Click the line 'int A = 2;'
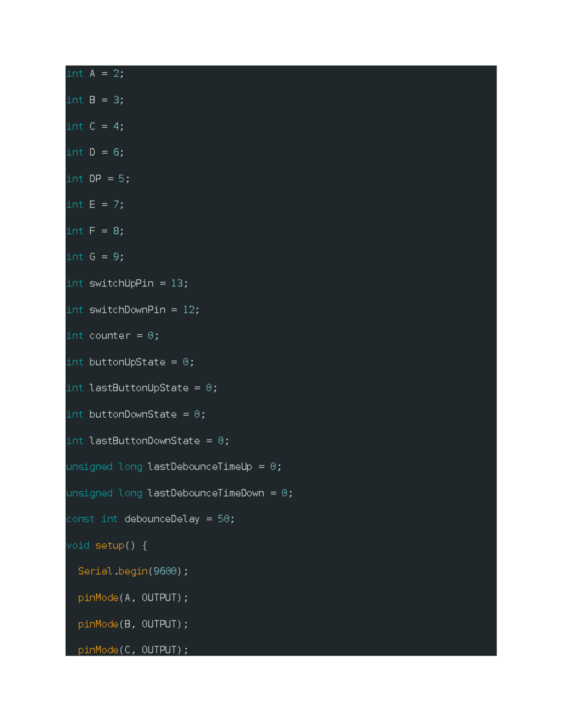Viewport: 563px width, 728px height. point(95,74)
